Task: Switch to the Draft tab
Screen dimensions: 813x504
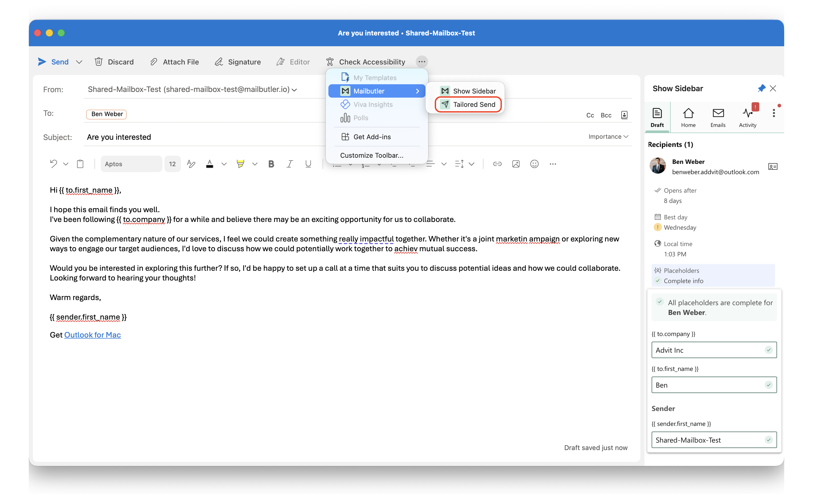Action: point(657,118)
